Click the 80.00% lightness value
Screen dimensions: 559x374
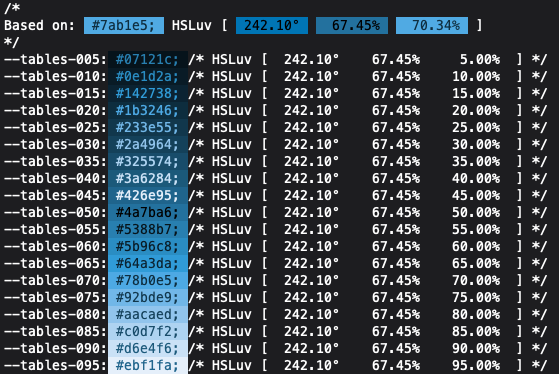click(476, 315)
